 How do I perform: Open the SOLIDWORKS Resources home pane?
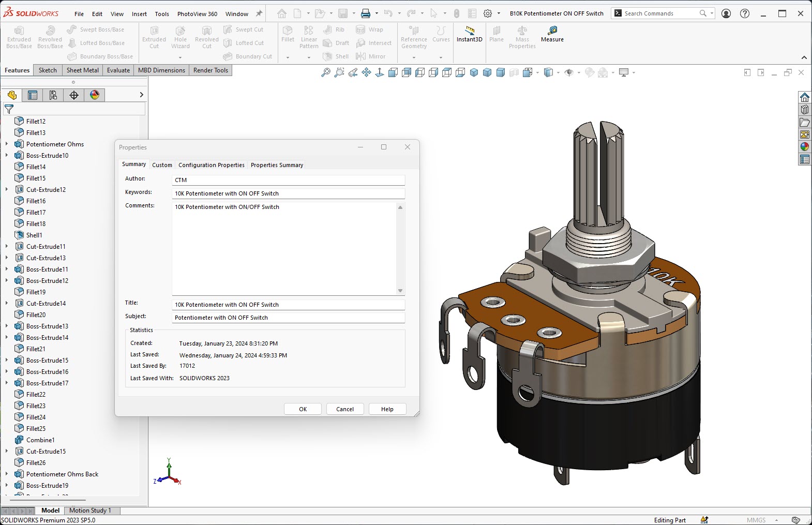tap(805, 97)
